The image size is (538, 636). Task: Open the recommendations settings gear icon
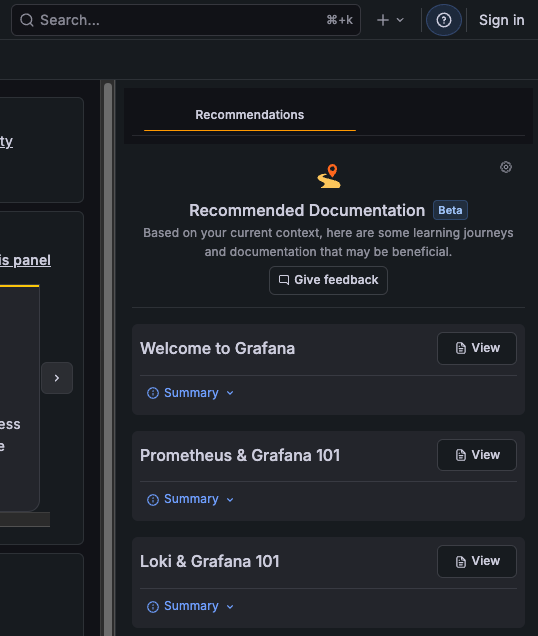506,167
